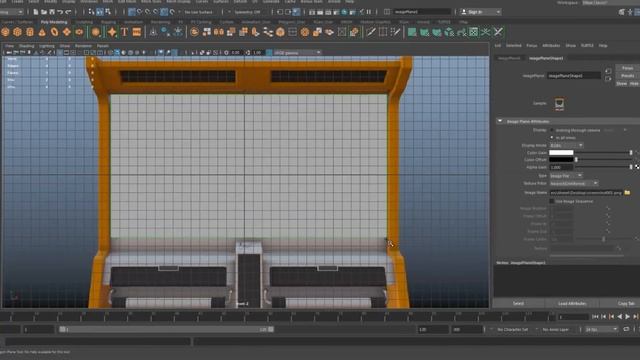Toggle Snap to Curves
This screenshot has height=360, width=640.
click(x=140, y=12)
